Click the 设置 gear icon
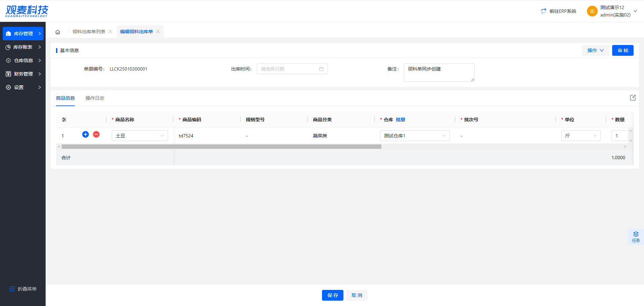The image size is (644, 306). click(8, 87)
